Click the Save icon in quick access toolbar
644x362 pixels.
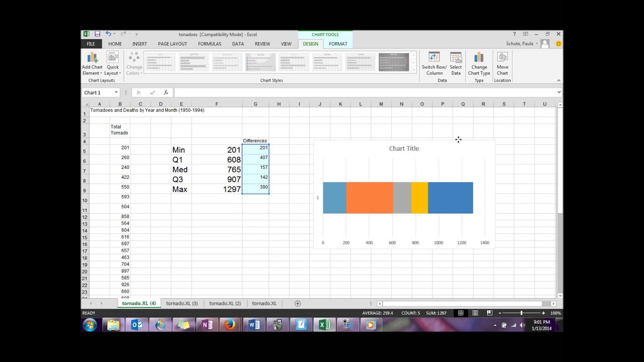(x=97, y=34)
